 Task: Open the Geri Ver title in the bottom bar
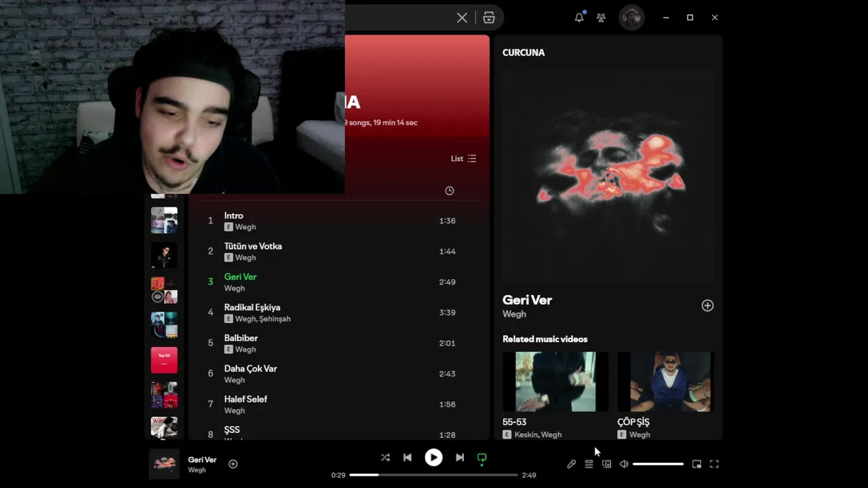click(202, 460)
